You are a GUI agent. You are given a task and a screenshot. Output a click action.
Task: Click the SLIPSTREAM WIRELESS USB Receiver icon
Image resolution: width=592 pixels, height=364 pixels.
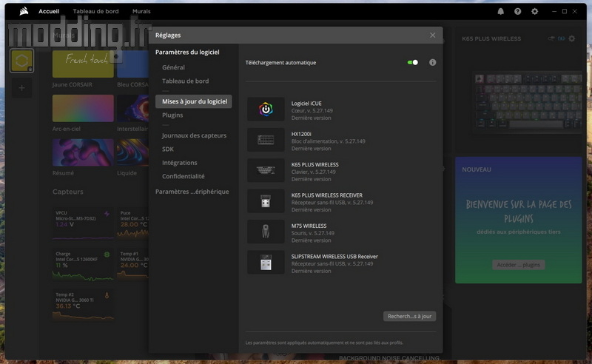[x=266, y=262]
